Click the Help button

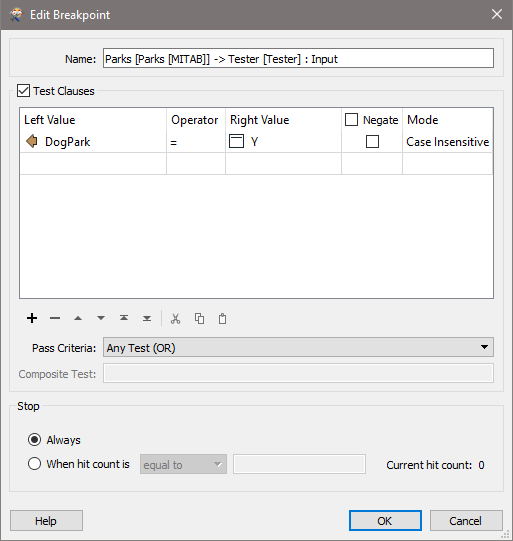pos(46,520)
